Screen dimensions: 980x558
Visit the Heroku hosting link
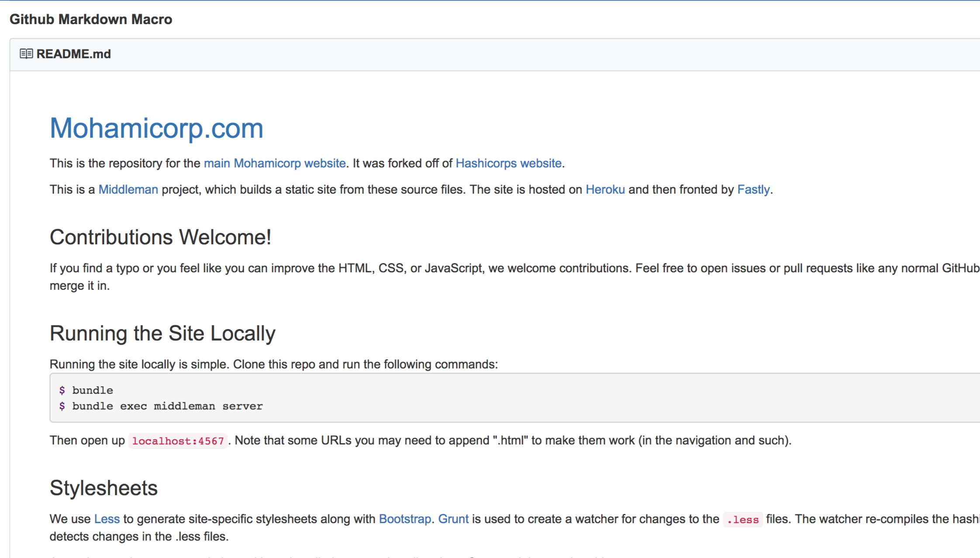pos(605,190)
